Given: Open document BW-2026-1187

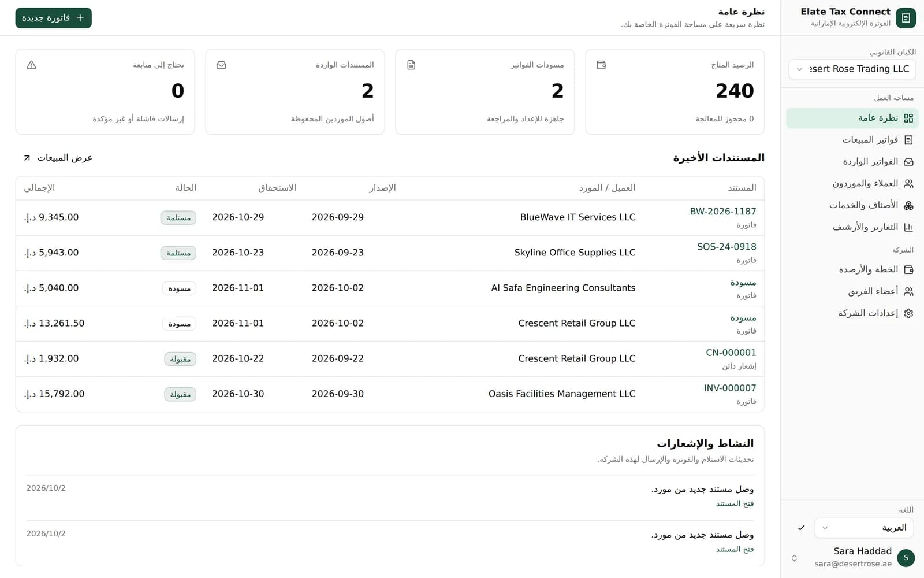Looking at the screenshot, I should pyautogui.click(x=722, y=212).
